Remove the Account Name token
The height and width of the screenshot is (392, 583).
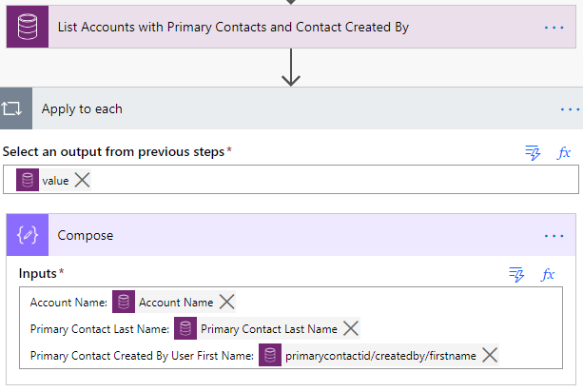click(226, 302)
